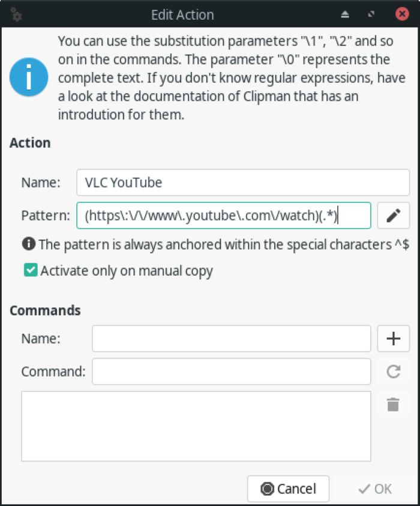Click the Cancel button
This screenshot has width=420, height=506.
pos(289,489)
